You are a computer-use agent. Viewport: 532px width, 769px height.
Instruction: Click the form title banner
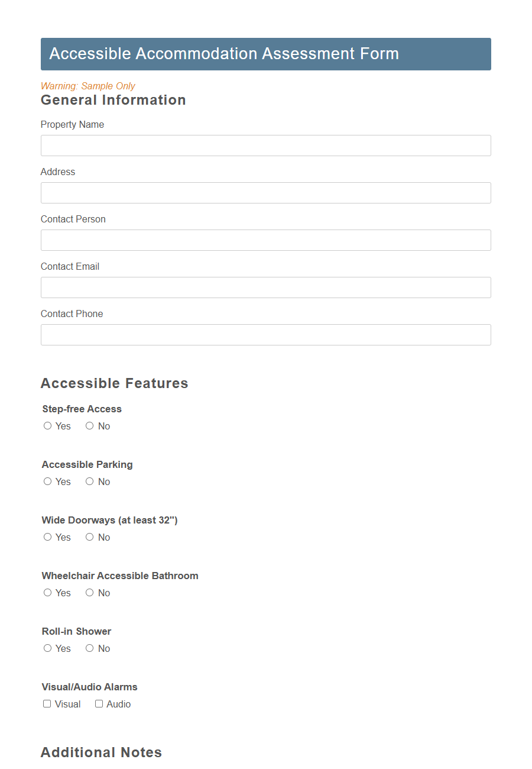click(265, 54)
